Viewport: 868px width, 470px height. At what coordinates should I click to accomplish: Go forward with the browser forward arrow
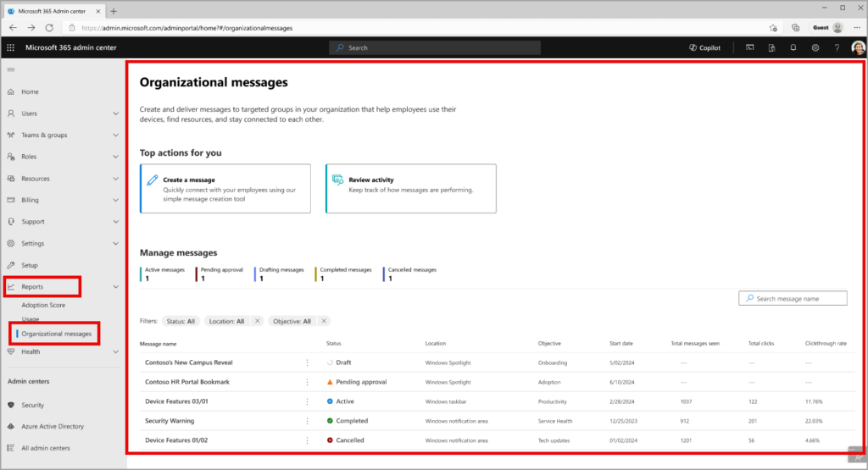(31, 28)
